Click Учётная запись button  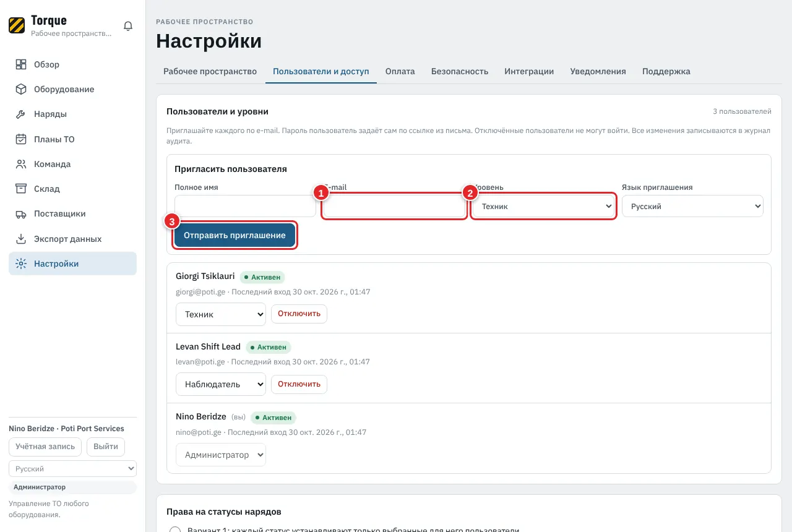45,447
